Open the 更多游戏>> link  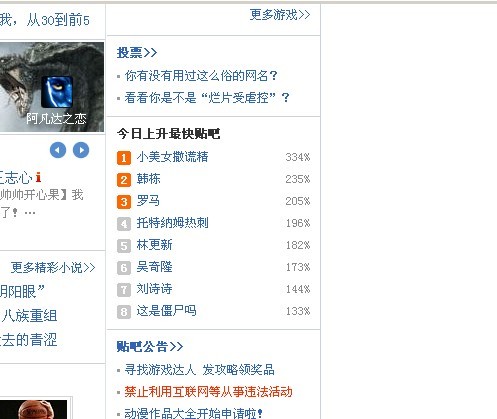coord(280,15)
